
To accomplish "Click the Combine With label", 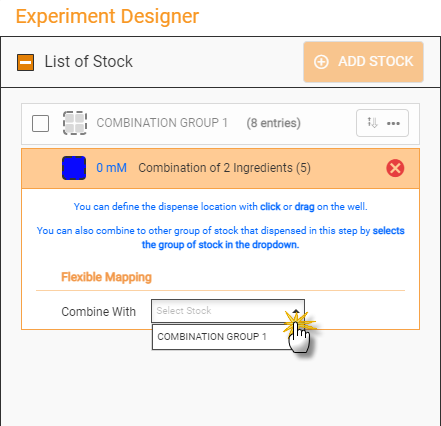I will tap(99, 312).
